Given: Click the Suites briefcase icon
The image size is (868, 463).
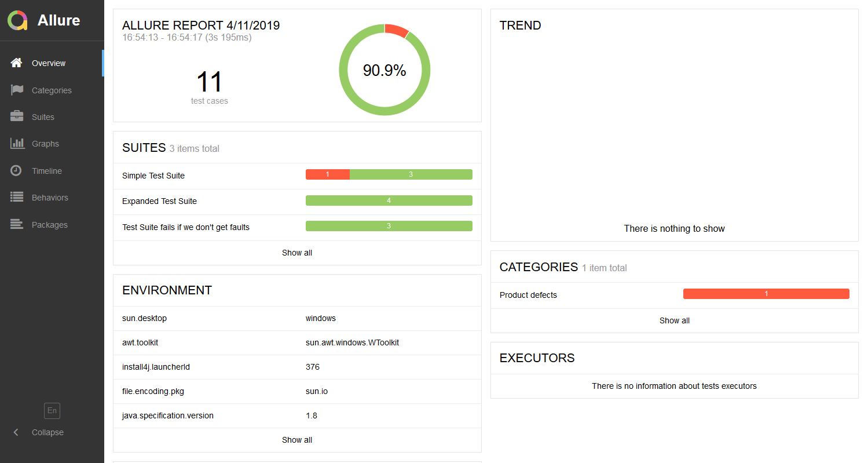Looking at the screenshot, I should (x=17, y=116).
